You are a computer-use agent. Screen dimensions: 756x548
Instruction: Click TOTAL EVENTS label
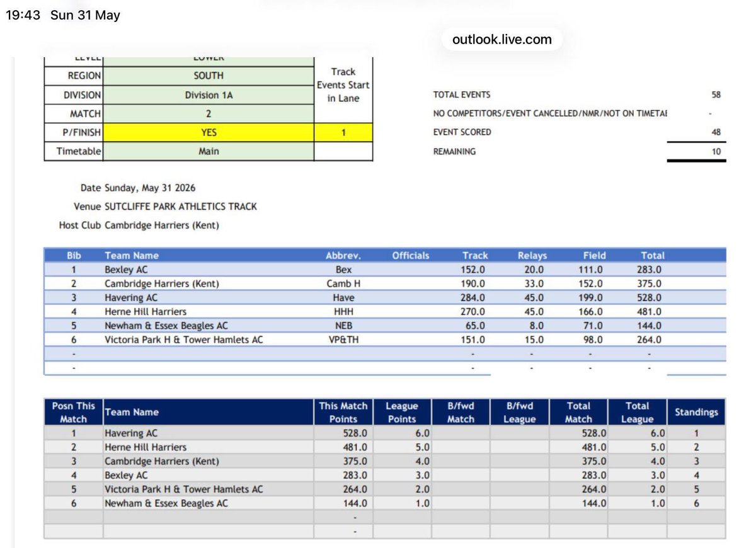462,95
